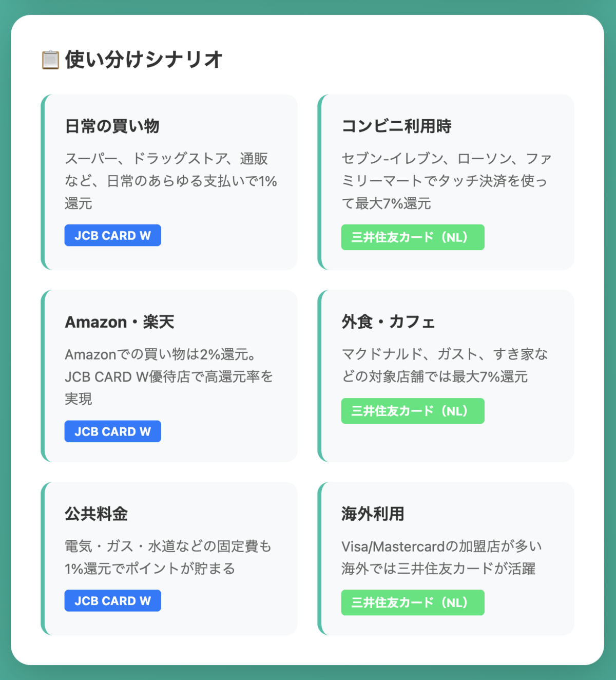
Task: Click the JCB CARD W badge under Amazon・楽天
Action: 112,431
